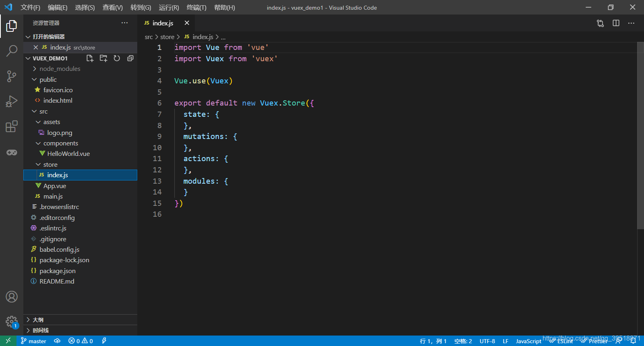Collapse the assets folder
Screen dimensions: 644x346
pos(80,122)
